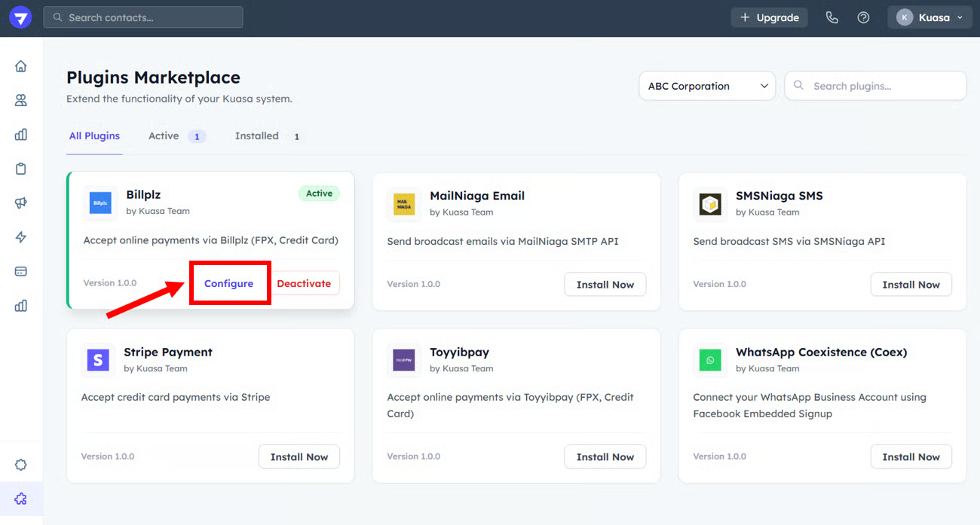Click the Upgrade button
The height and width of the screenshot is (525, 980).
pos(769,17)
